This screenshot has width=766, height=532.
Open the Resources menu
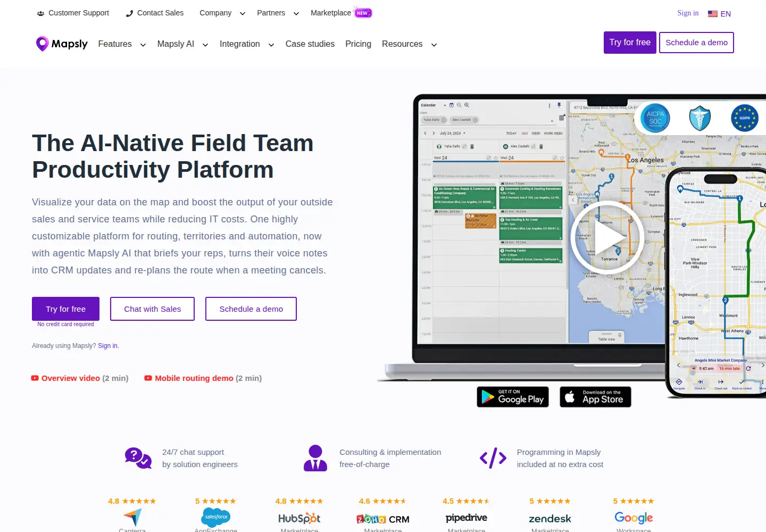402,44
